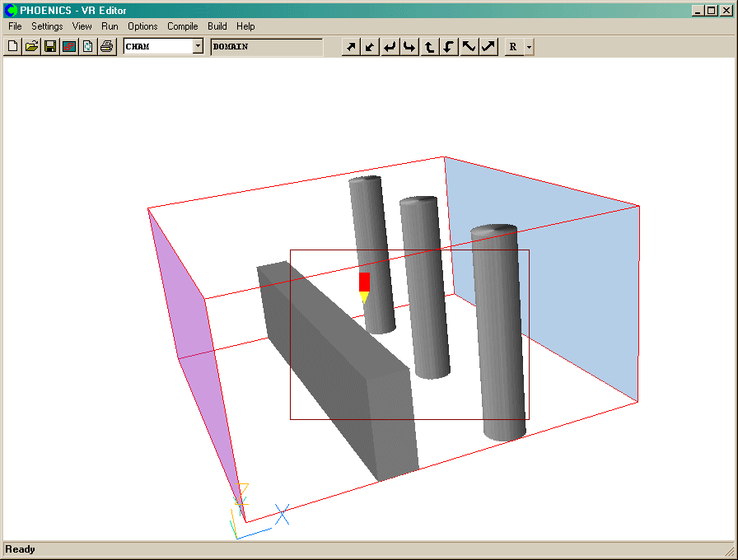This screenshot has height=560, width=738.
Task: Click the down-left arrow view button
Action: [371, 47]
